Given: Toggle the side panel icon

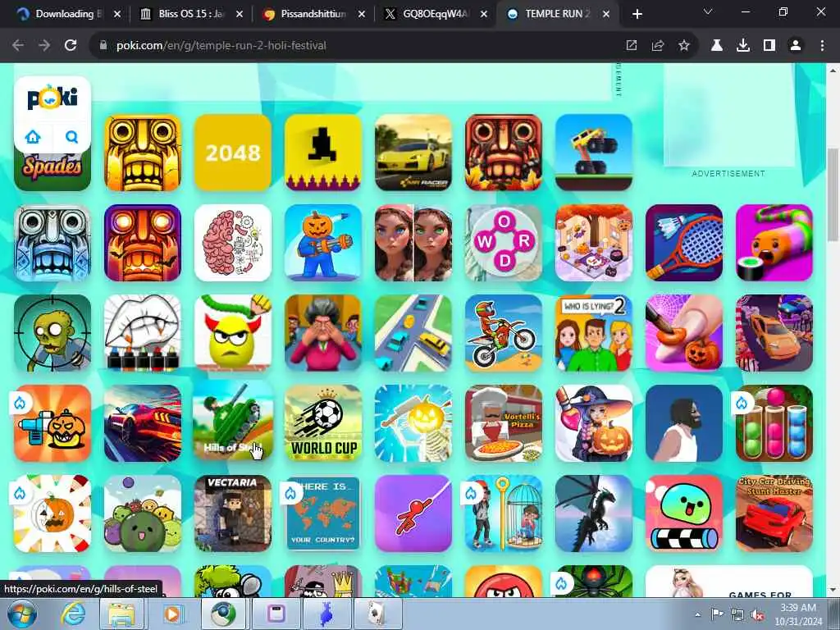Looking at the screenshot, I should [x=769, y=46].
